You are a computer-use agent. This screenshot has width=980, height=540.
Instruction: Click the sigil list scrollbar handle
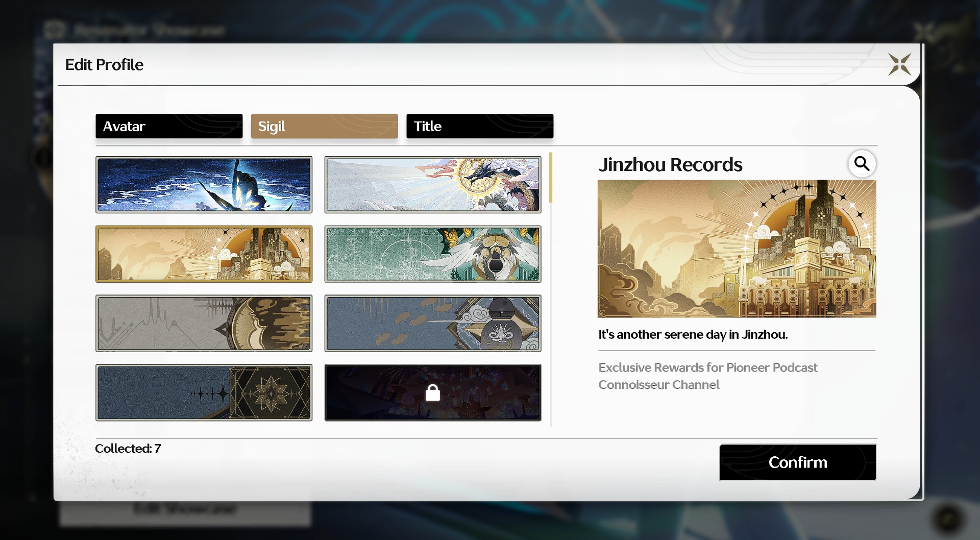(551, 178)
